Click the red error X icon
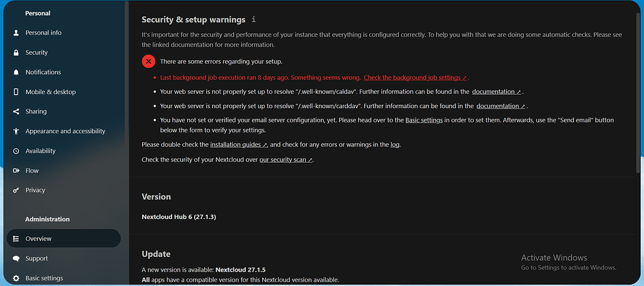This screenshot has width=644, height=286. [148, 62]
